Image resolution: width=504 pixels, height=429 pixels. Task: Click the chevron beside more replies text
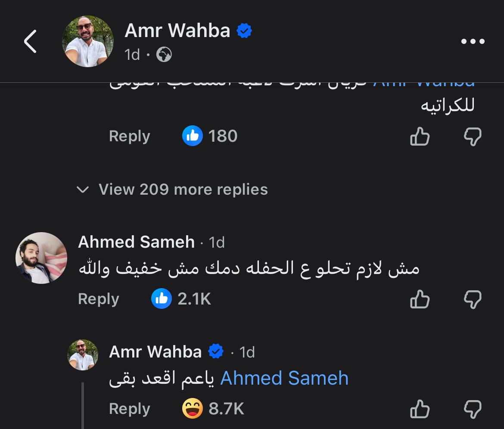pyautogui.click(x=82, y=189)
